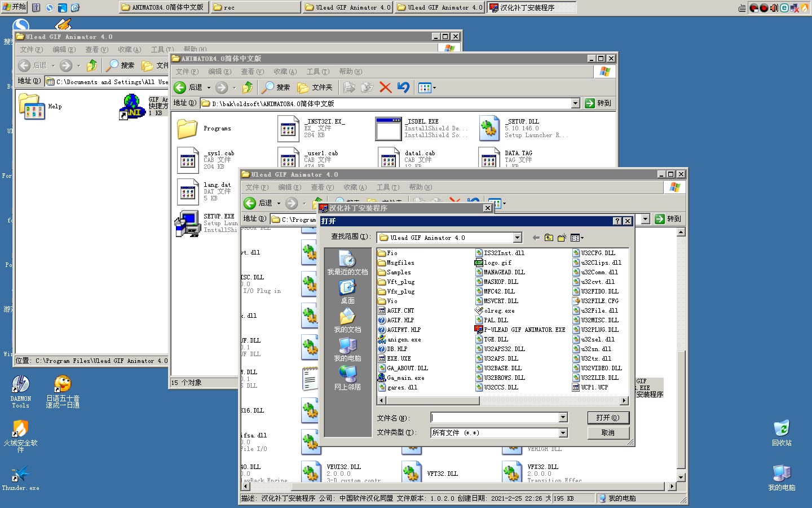Switch to ANIMATOR4.0简体中文版 taskbar button
The height and width of the screenshot is (508, 812).
(164, 7)
